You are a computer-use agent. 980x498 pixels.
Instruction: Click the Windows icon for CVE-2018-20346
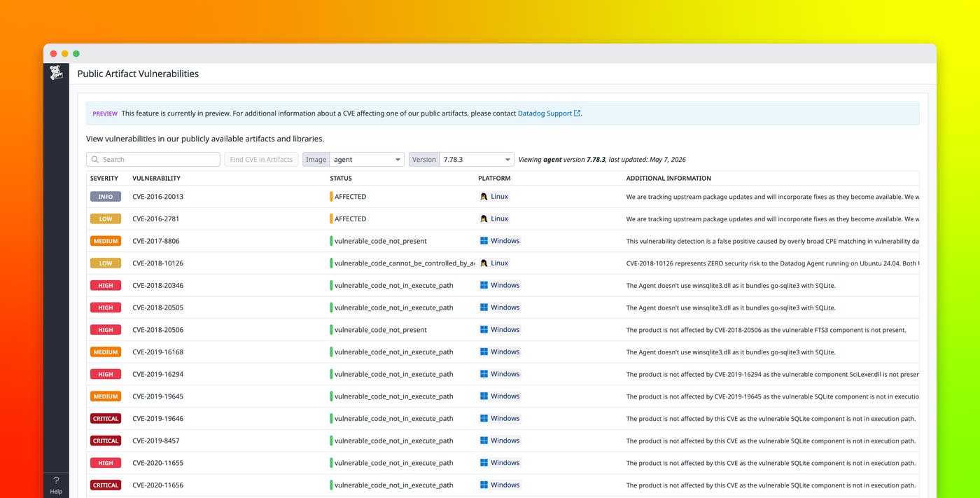484,286
